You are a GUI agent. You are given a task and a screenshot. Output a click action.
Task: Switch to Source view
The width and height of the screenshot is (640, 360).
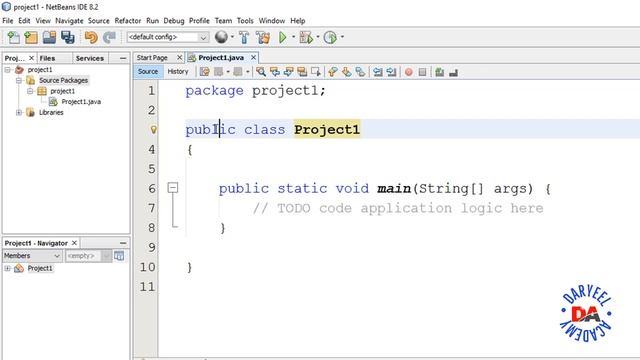(147, 71)
